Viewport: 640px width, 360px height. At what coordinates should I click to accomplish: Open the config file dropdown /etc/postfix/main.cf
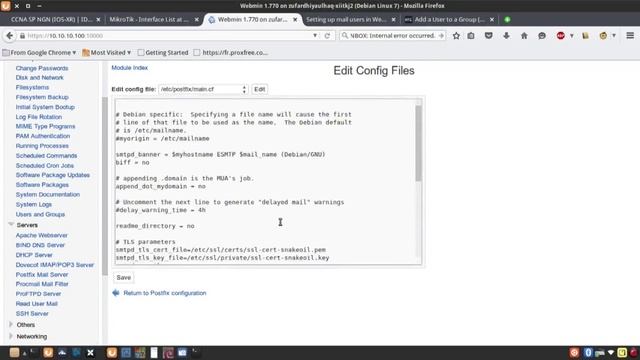(x=203, y=89)
